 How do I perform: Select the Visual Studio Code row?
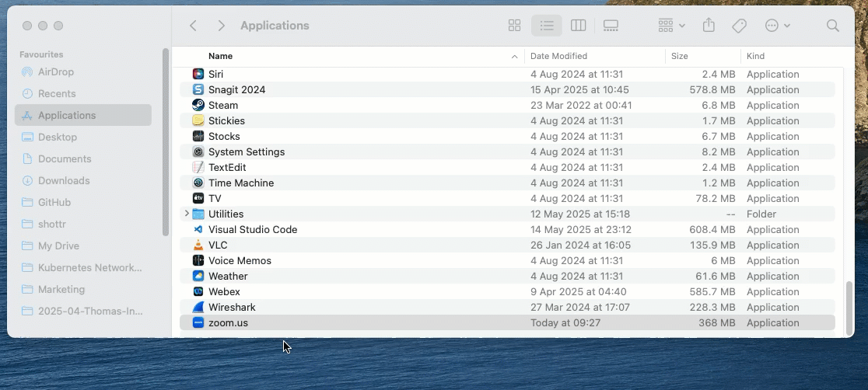point(507,230)
